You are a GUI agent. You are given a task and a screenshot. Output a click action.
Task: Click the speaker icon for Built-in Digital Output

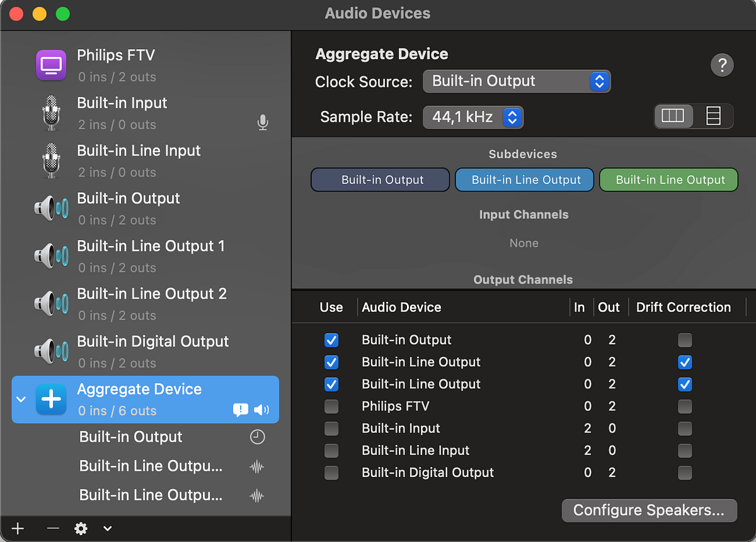(51, 350)
